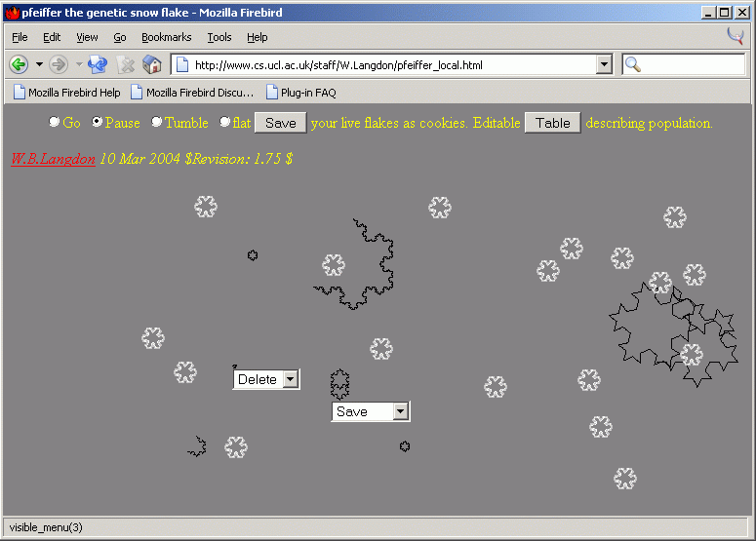Click the Table button
Image resolution: width=756 pixels, height=541 pixels.
[552, 123]
